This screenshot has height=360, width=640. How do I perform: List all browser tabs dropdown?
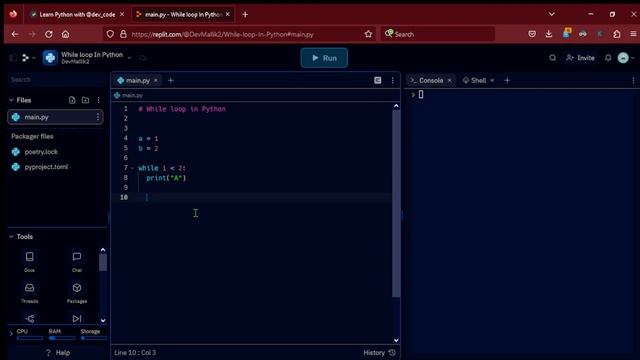(x=552, y=14)
